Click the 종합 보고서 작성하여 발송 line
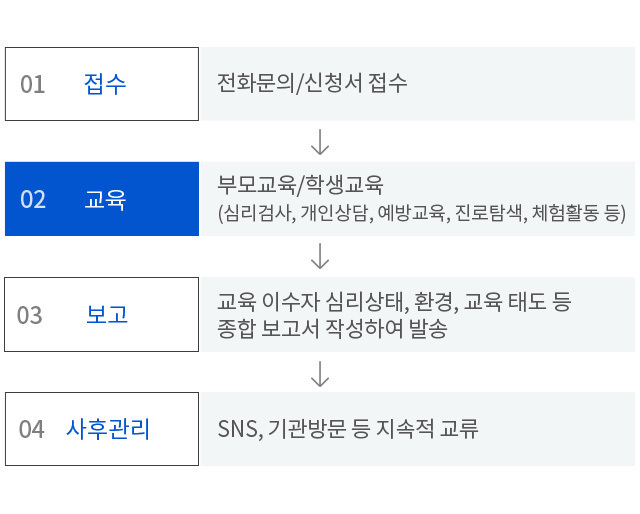Image resolution: width=640 pixels, height=514 pixels. tap(332, 329)
